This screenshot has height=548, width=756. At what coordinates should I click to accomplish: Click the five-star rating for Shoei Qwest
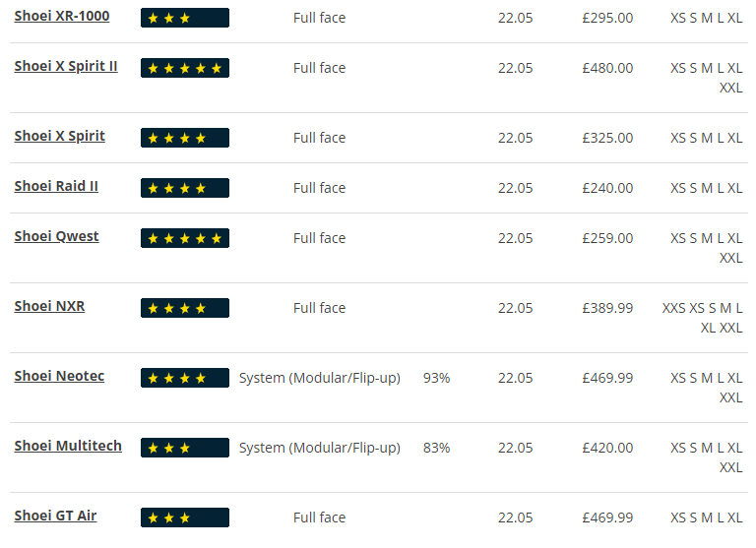click(x=185, y=238)
